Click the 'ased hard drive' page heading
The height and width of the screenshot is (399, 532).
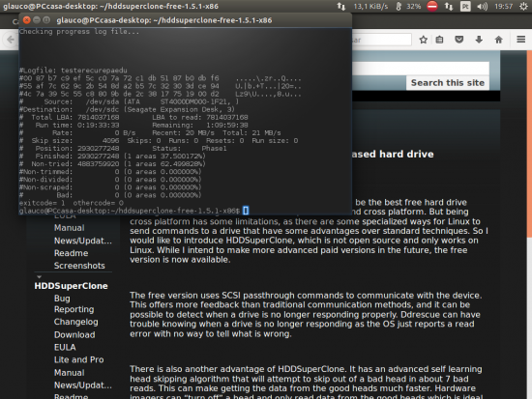pos(393,155)
